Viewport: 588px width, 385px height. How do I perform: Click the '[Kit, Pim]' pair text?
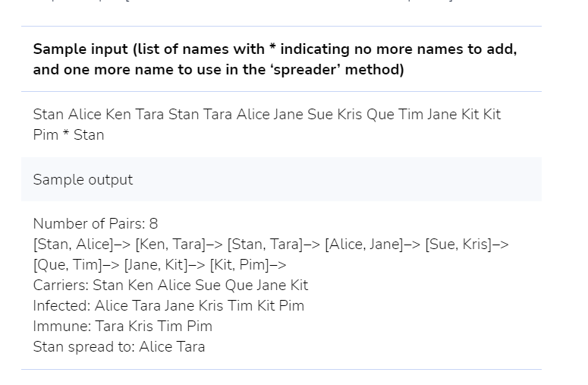click(x=240, y=265)
